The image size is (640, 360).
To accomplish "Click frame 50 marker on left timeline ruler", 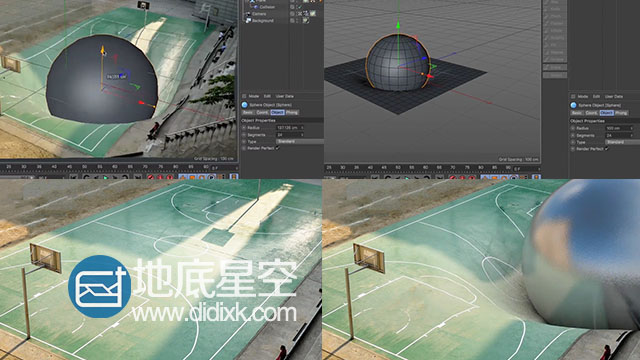I will tap(84, 167).
